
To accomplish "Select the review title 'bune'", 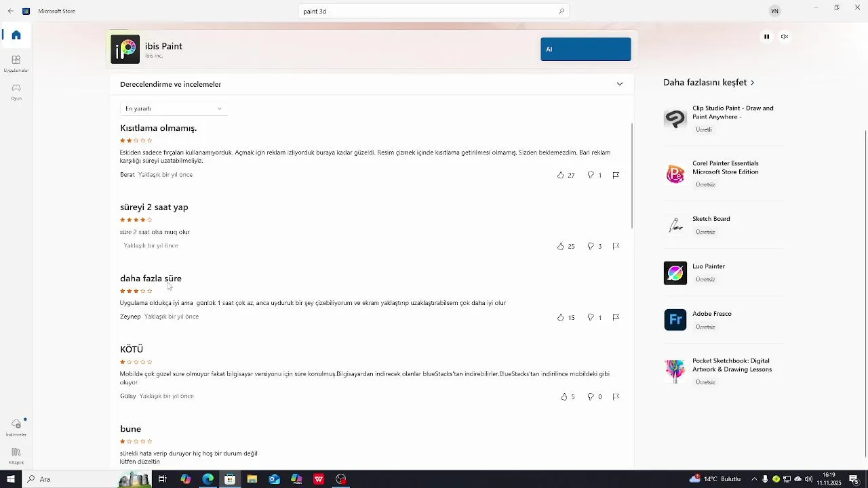I will point(131,429).
